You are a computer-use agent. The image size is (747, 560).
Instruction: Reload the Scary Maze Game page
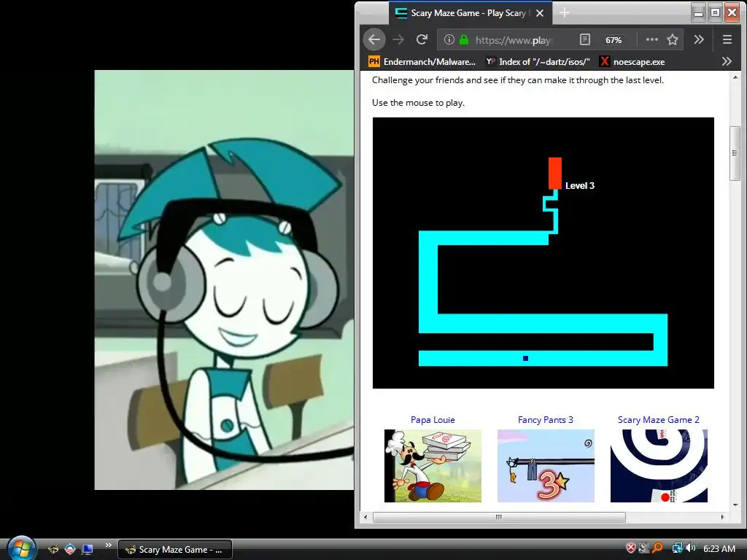(422, 39)
